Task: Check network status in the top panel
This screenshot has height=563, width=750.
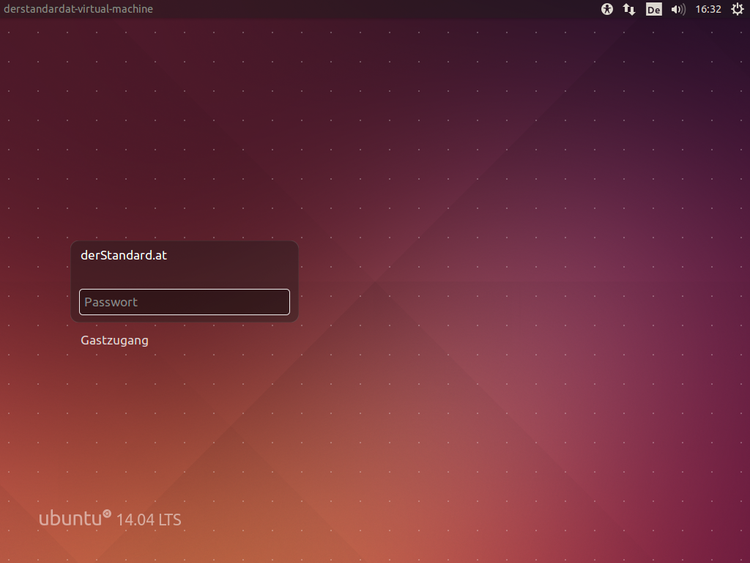Action: pos(629,9)
